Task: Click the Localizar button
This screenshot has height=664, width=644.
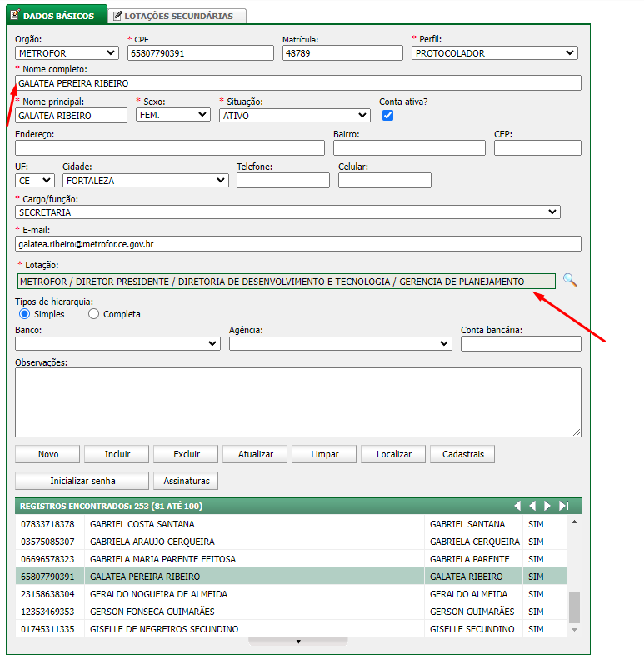Action: tap(393, 454)
